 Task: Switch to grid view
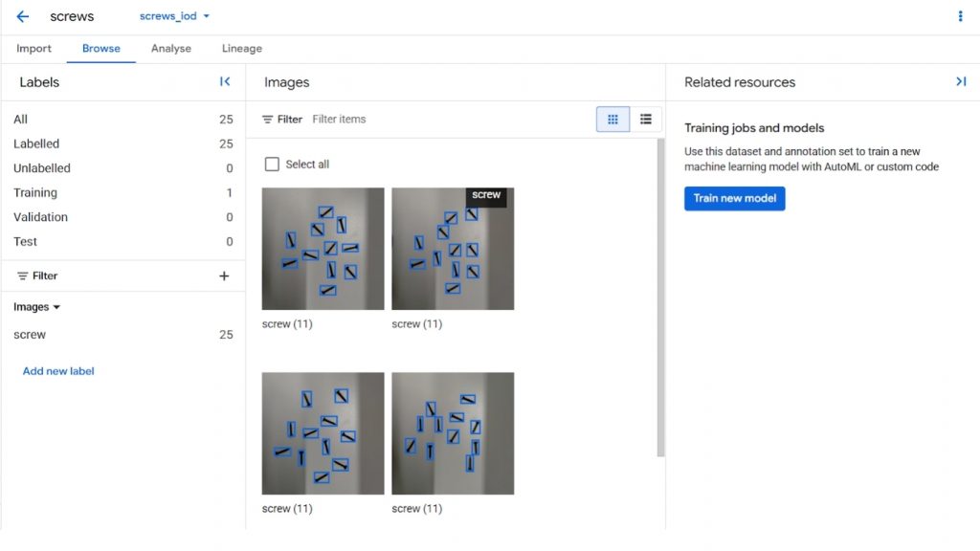(x=612, y=120)
